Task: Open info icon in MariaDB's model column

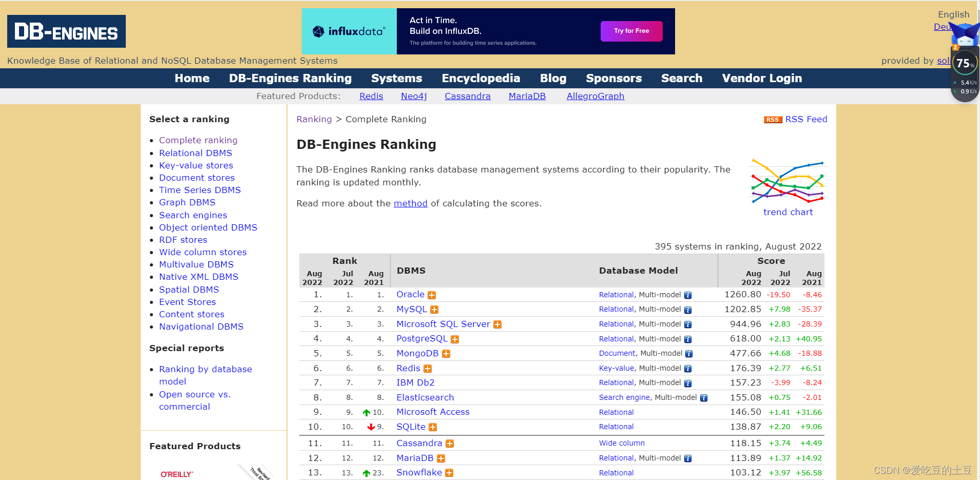Action: click(x=688, y=458)
